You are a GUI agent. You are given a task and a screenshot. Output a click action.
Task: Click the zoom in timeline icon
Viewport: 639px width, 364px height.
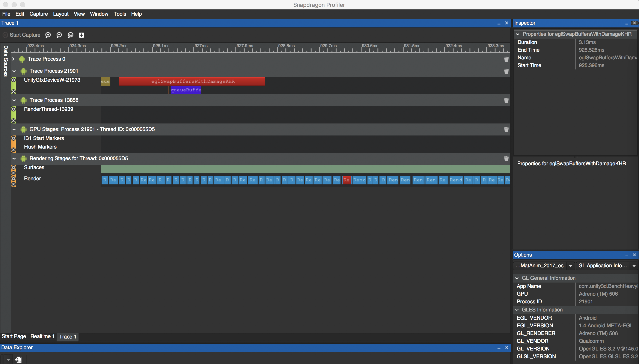pyautogui.click(x=48, y=35)
